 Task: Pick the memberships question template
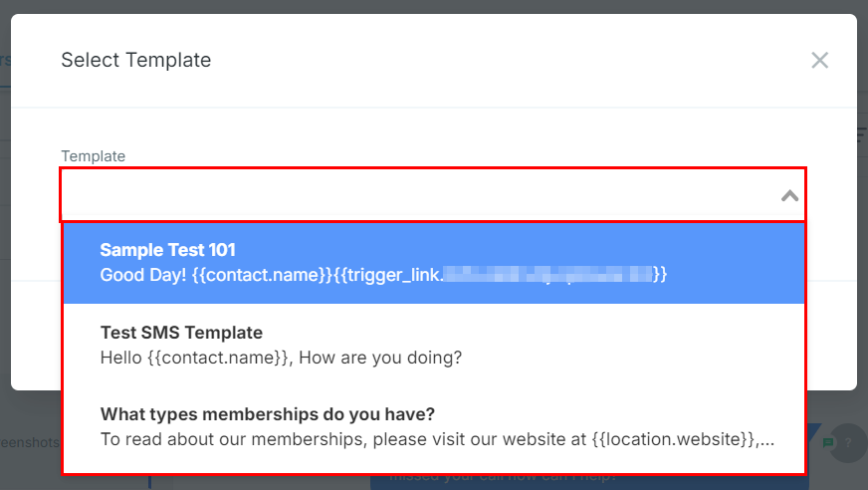coord(434,426)
